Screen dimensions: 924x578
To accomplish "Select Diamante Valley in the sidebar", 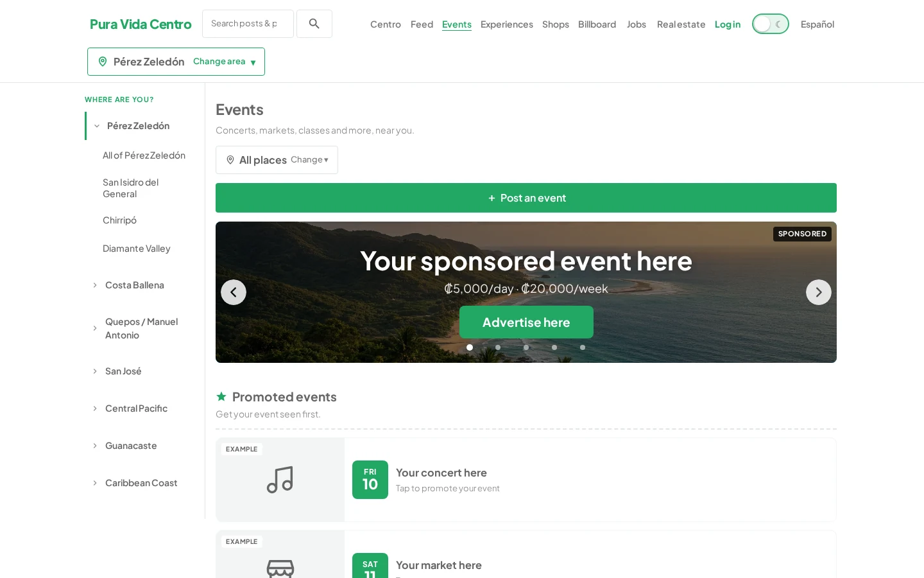I will click(x=137, y=249).
